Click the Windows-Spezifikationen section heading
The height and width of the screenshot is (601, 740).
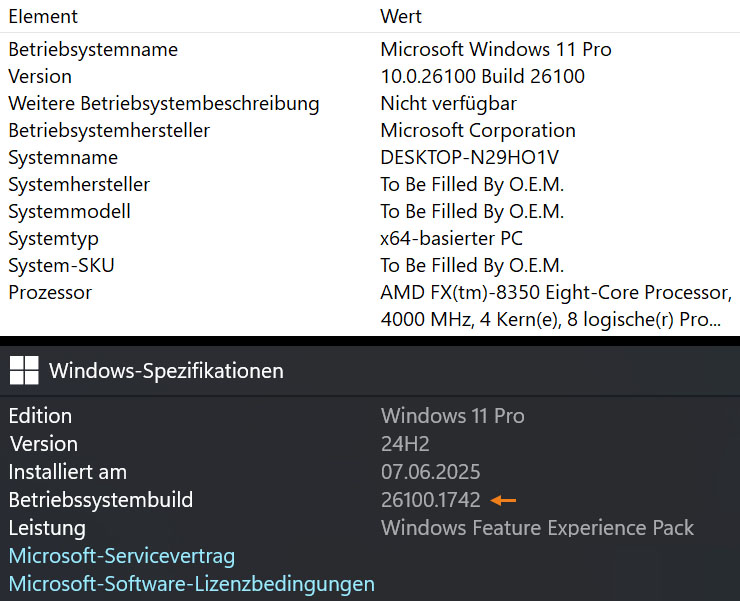[166, 371]
